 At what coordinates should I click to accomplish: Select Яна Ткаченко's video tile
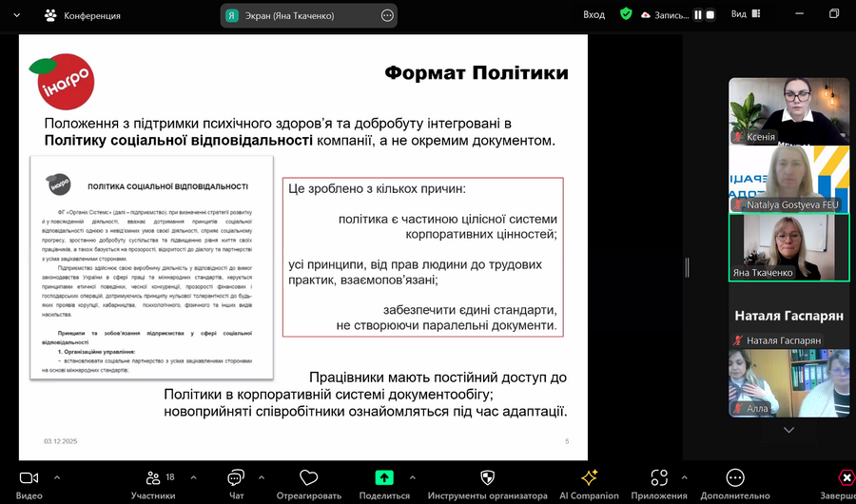(x=788, y=247)
